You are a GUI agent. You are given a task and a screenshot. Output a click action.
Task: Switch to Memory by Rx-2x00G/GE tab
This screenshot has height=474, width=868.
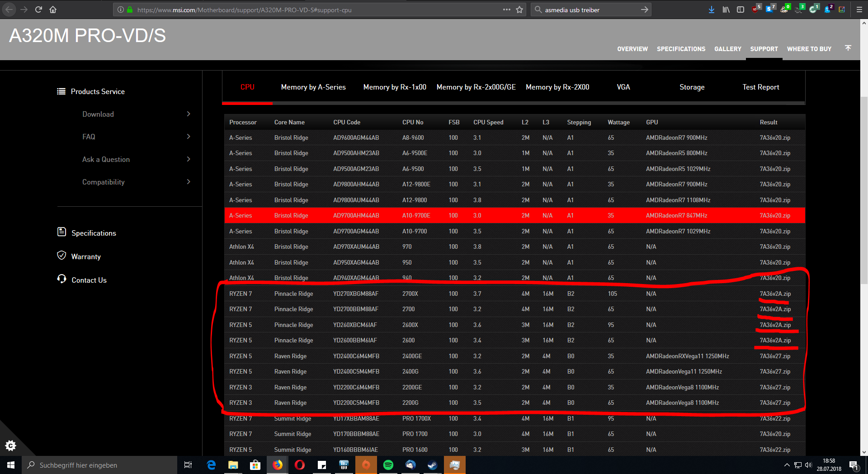[476, 87]
